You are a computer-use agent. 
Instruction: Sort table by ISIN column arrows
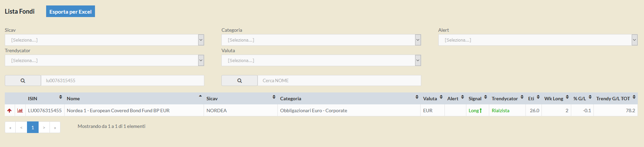pos(60,97)
